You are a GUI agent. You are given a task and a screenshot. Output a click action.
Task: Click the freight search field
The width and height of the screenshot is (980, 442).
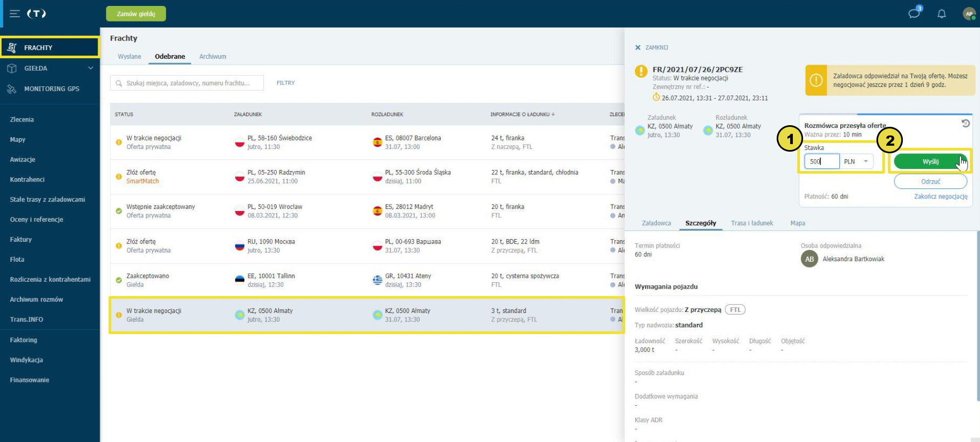click(187, 83)
